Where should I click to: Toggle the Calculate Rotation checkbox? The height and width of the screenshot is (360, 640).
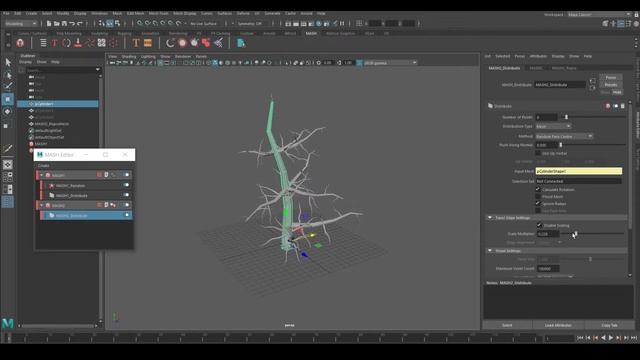pos(538,189)
